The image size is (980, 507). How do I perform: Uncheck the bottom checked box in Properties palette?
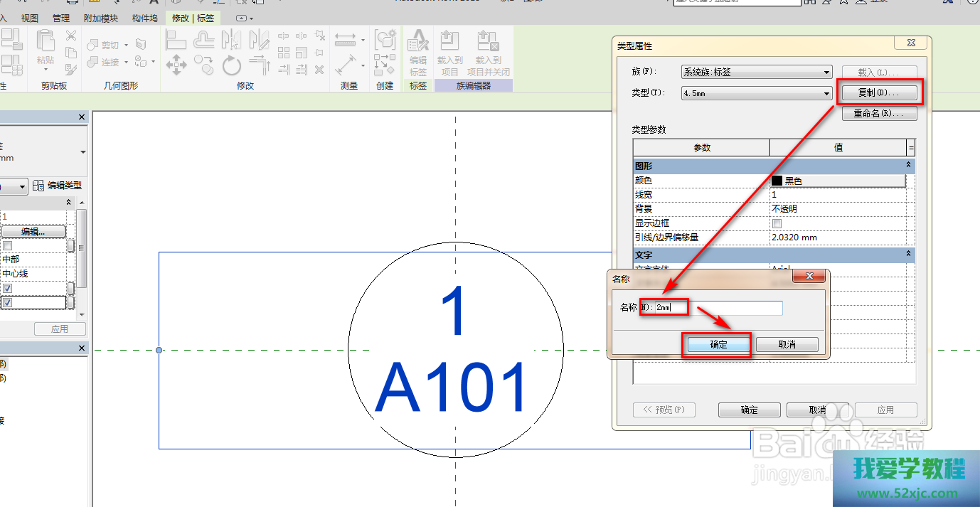click(x=7, y=302)
